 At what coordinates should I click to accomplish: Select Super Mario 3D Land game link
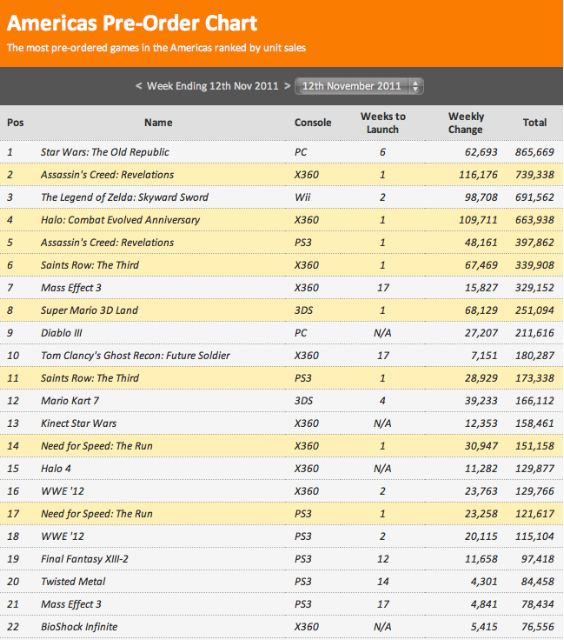[x=89, y=311]
